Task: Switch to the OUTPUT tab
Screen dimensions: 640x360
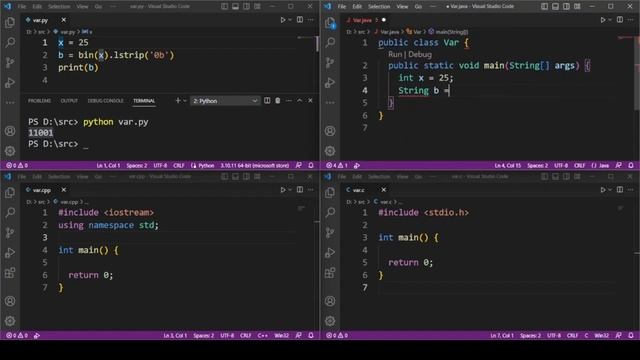Action: point(69,100)
